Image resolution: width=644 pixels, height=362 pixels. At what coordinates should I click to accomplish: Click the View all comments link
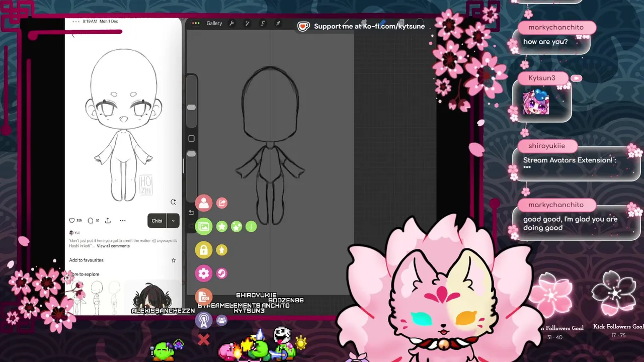(113, 246)
